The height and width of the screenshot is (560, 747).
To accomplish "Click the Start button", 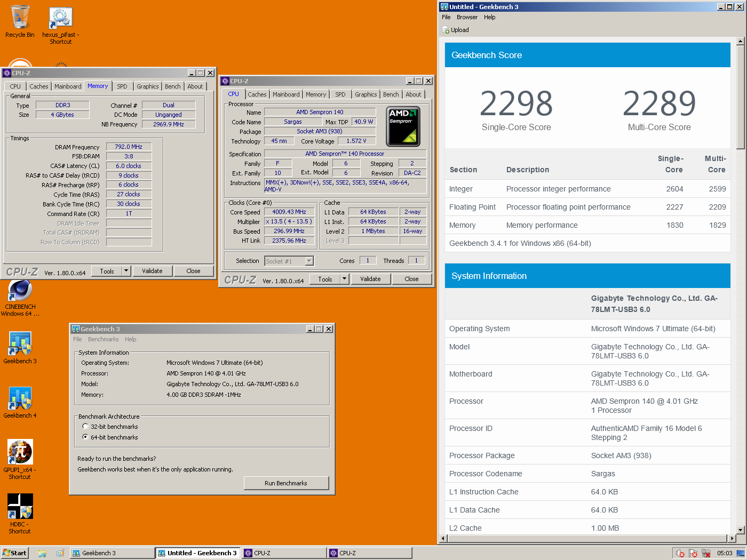I will click(x=14, y=553).
